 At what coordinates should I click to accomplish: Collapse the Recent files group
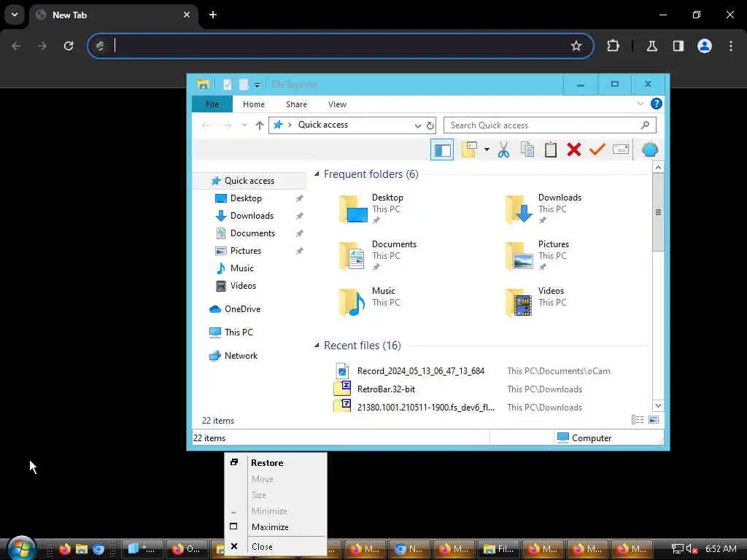[317, 345]
